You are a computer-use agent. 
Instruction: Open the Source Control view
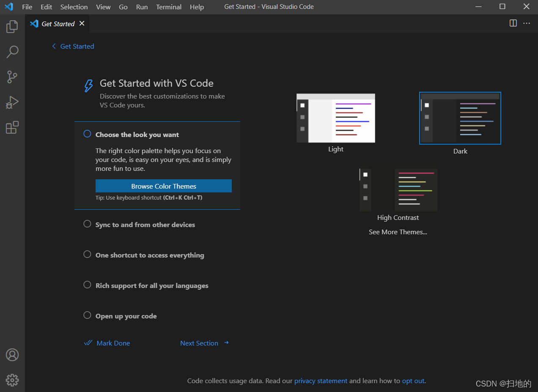[12, 77]
